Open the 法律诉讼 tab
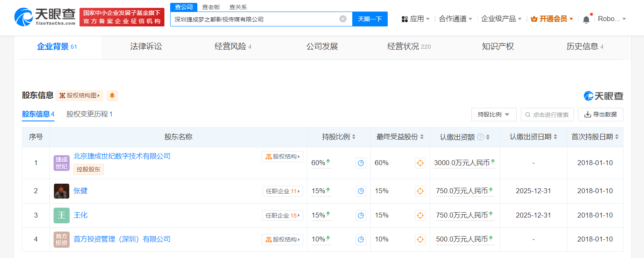Image resolution: width=644 pixels, height=258 pixels. [x=146, y=47]
